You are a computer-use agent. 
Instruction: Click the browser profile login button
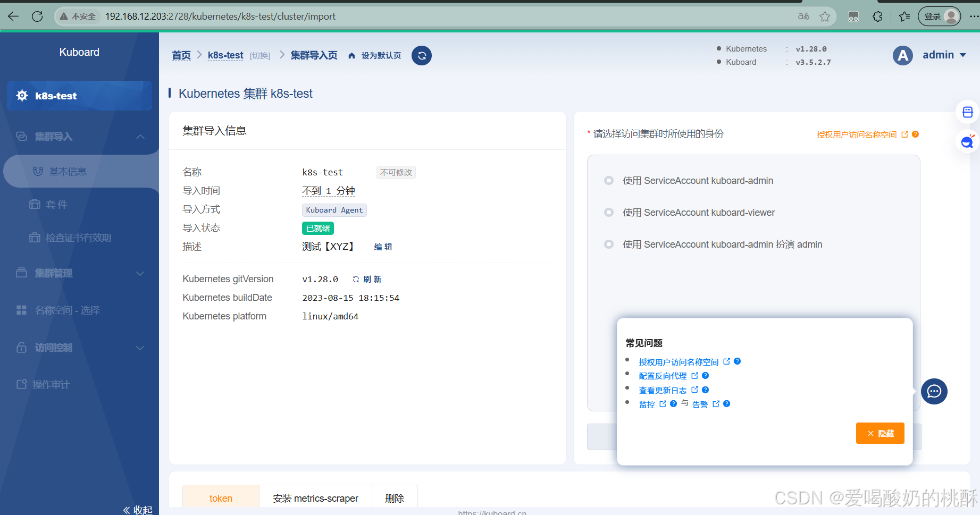(940, 16)
